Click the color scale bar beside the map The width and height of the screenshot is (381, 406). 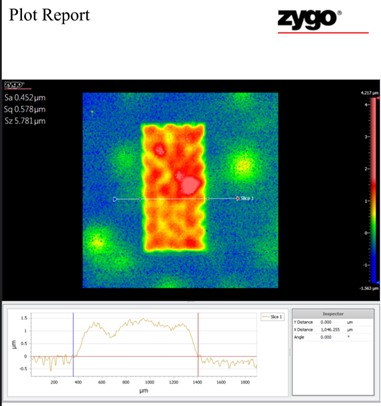(375, 190)
